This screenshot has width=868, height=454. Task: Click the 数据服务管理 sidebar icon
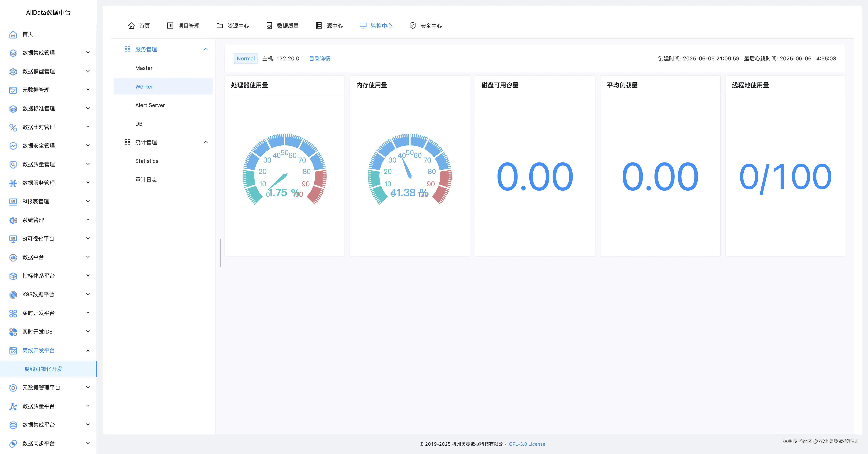point(13,183)
